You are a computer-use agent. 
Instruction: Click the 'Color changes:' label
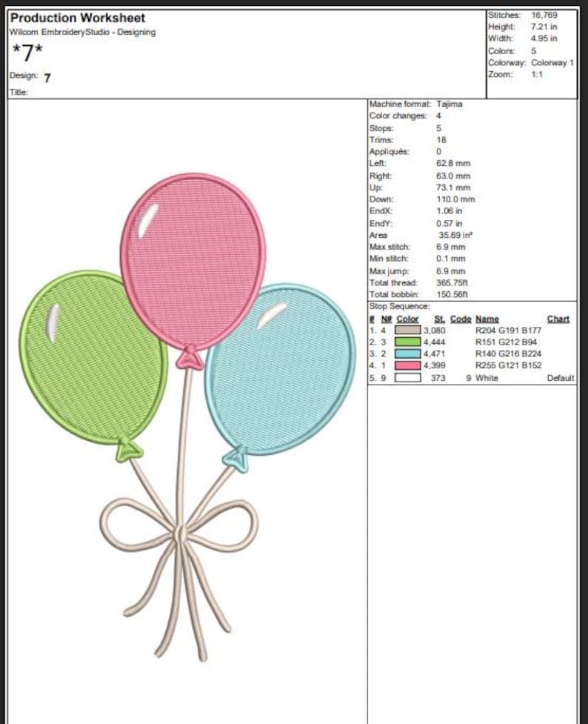click(398, 116)
